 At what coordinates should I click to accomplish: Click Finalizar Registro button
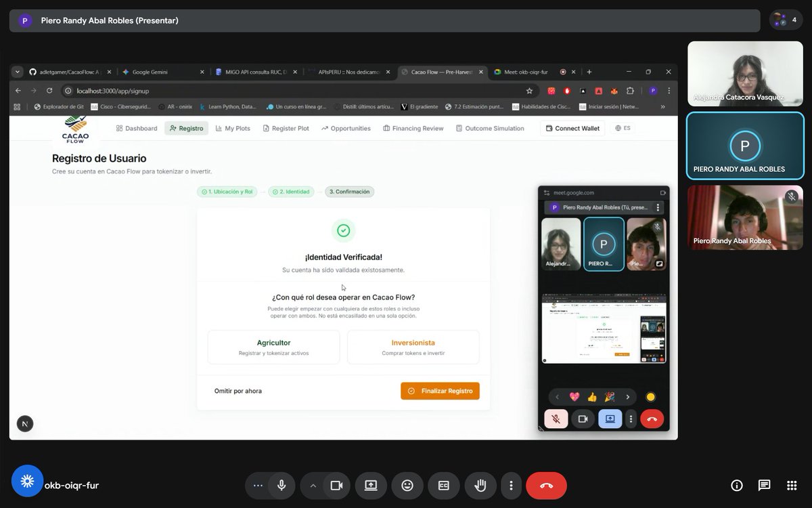pyautogui.click(x=440, y=391)
